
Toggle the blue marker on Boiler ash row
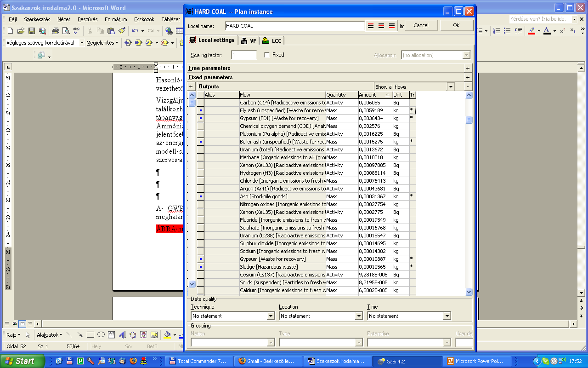coord(201,142)
